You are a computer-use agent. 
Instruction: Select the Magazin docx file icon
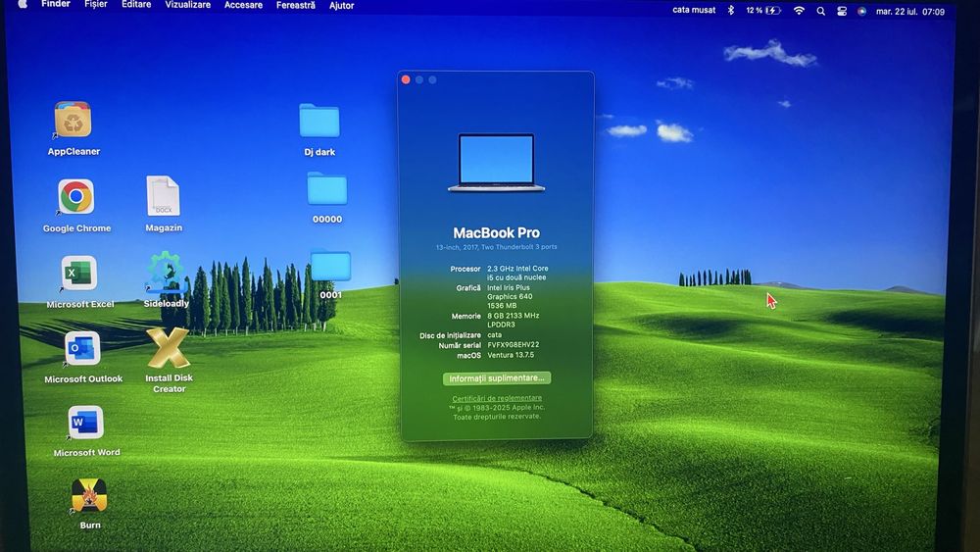click(x=163, y=196)
